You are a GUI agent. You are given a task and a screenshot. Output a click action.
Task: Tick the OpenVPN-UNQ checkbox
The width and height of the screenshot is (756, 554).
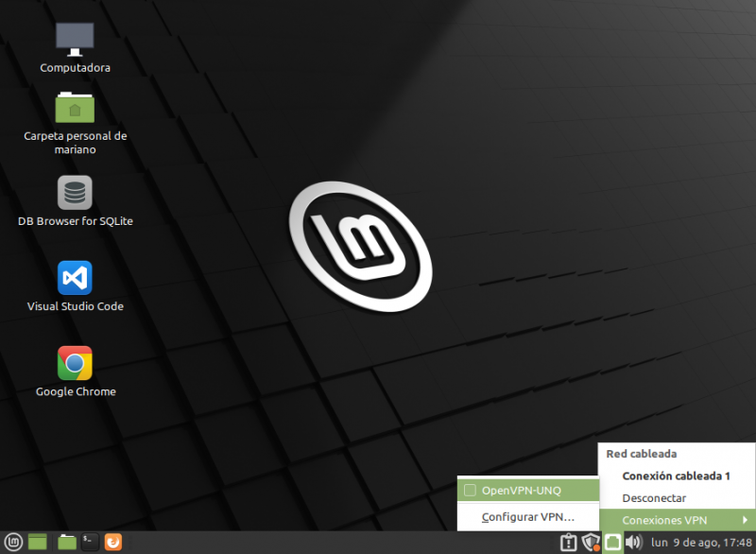[x=470, y=491]
